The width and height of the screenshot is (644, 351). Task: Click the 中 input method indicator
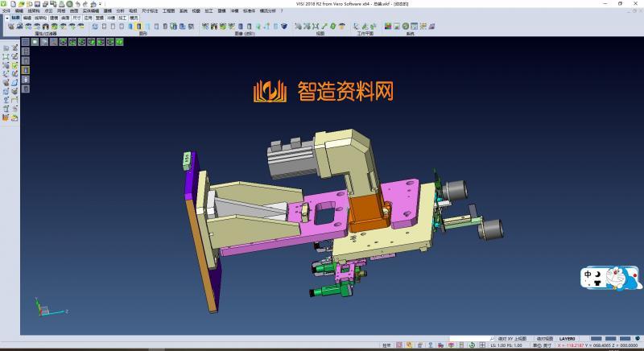tap(588, 274)
